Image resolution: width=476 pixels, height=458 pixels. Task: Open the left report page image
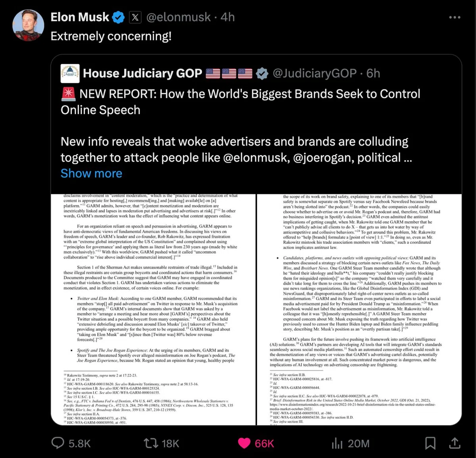pyautogui.click(x=153, y=310)
